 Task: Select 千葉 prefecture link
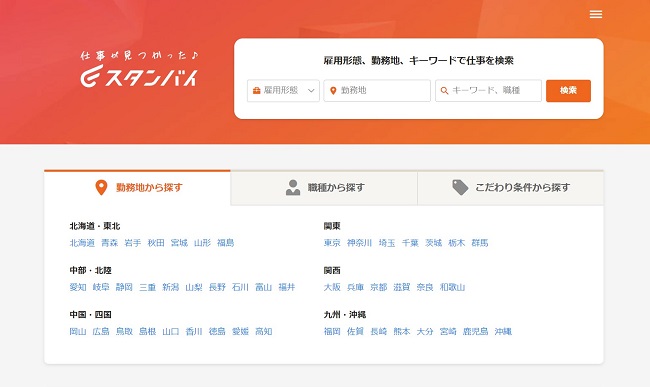point(410,243)
